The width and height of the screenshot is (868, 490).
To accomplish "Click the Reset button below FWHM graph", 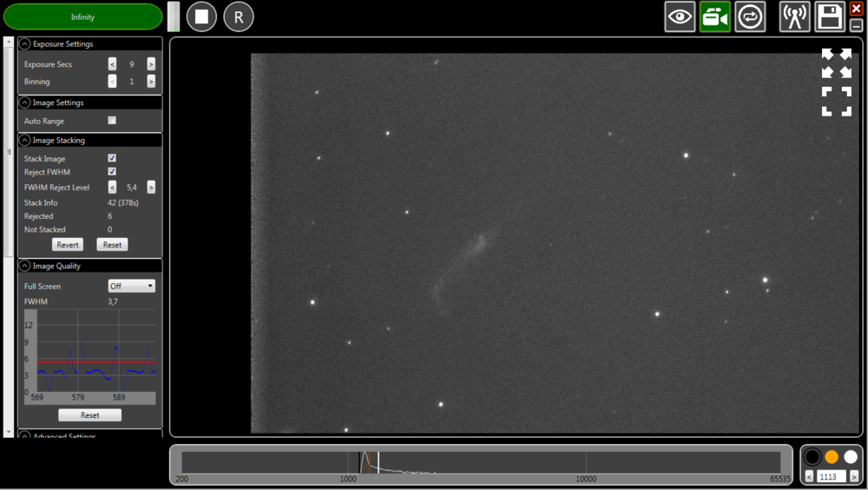I will (89, 414).
